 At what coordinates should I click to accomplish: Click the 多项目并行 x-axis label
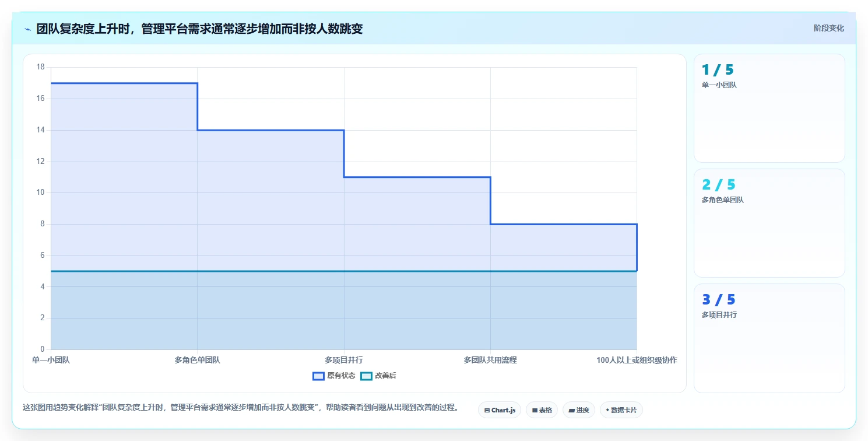[343, 360]
